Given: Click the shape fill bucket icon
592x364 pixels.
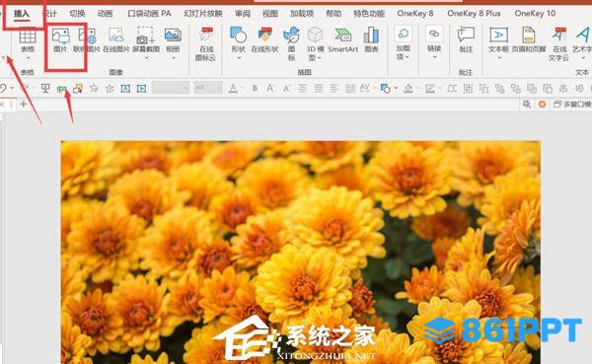Looking at the screenshot, I should tap(408, 89).
